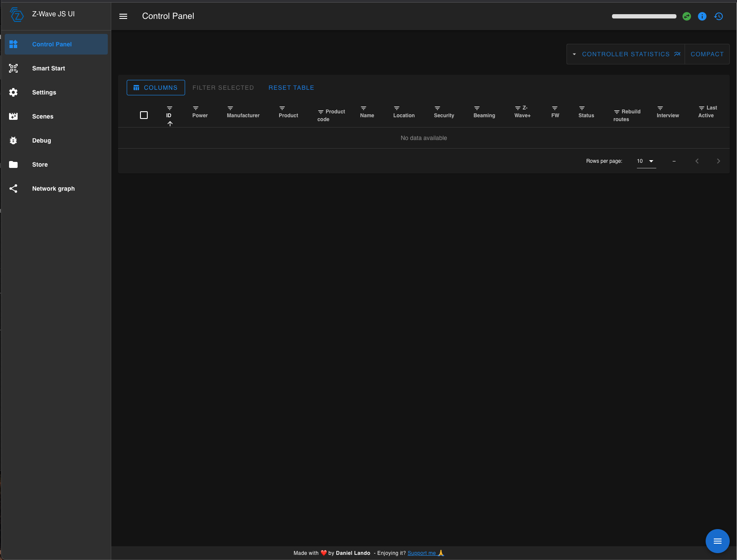The image size is (737, 560).
Task: Click the Scenes clapperboard icon
Action: tap(13, 116)
